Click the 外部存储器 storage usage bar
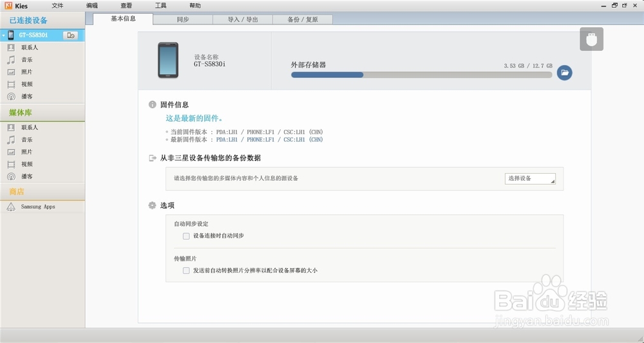This screenshot has width=644, height=343. 421,75
